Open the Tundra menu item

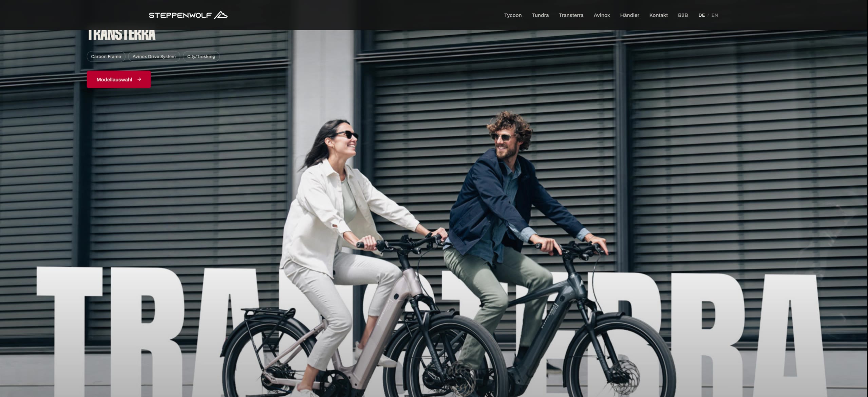[540, 15]
